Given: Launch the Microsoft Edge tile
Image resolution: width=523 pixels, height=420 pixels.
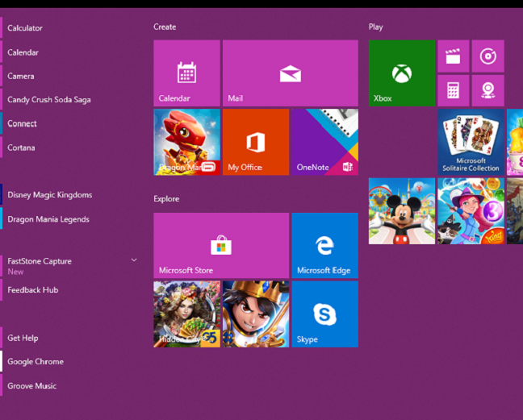Looking at the screenshot, I should pyautogui.click(x=325, y=246).
